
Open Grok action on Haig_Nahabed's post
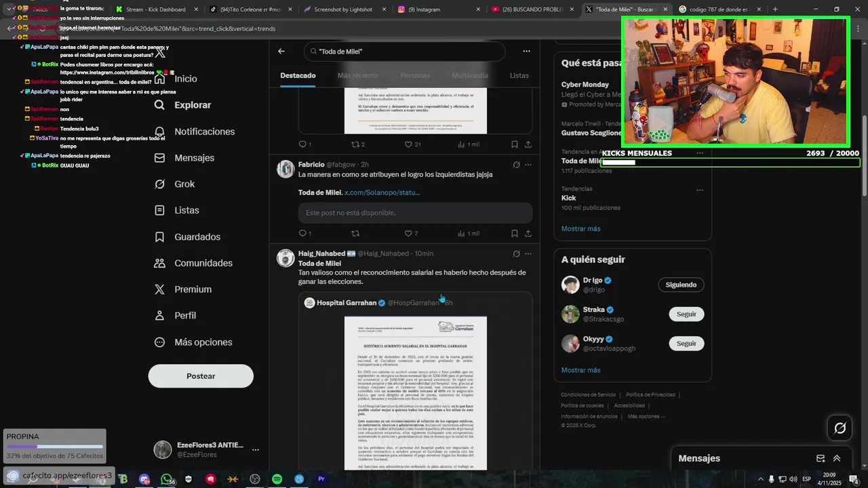pyautogui.click(x=516, y=253)
